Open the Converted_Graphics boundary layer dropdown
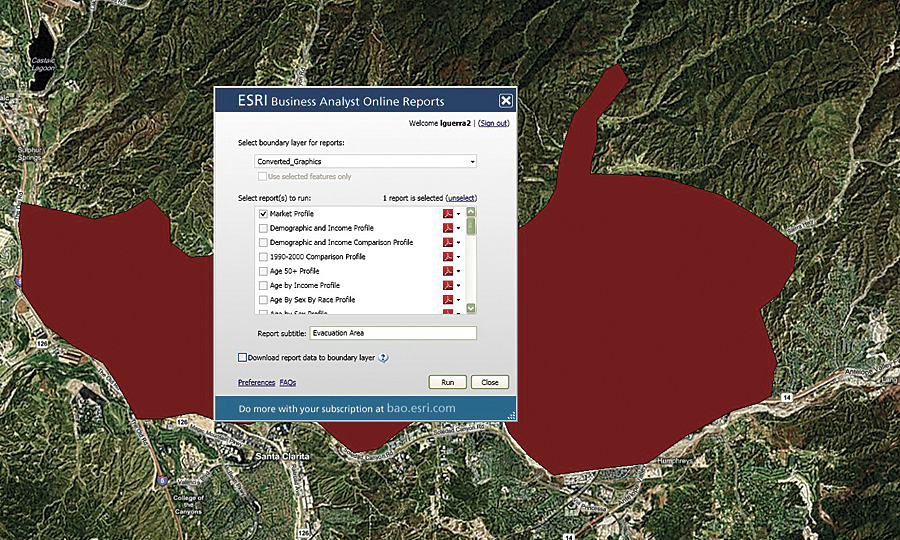The height and width of the screenshot is (540, 900). [365, 161]
